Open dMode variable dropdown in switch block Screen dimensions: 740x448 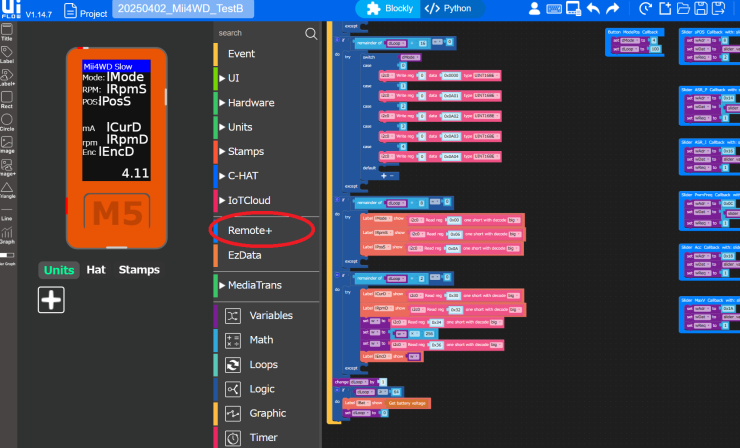pyautogui.click(x=409, y=57)
